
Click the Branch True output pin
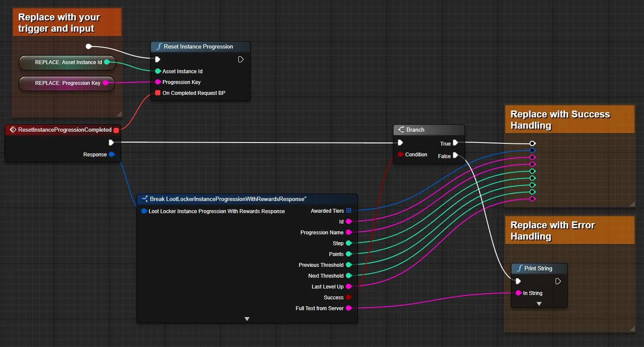tap(455, 143)
